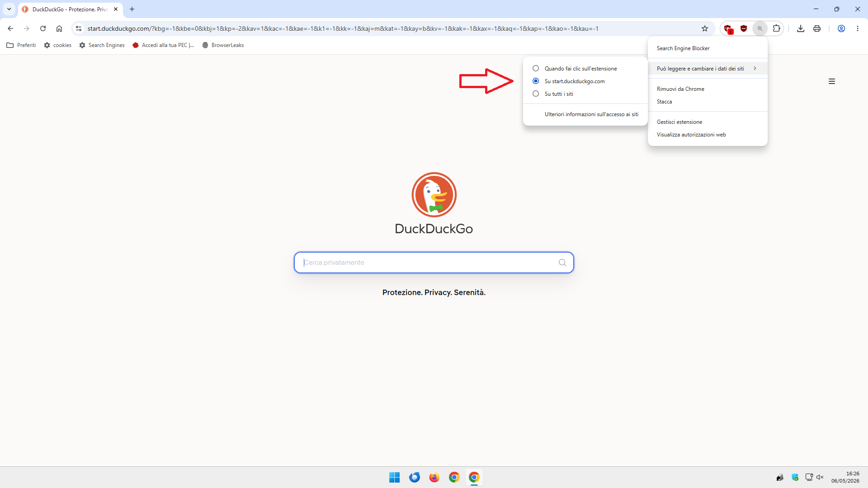The width and height of the screenshot is (868, 488).
Task: Click the magnifier icon in DuckDuckGo search box
Action: [562, 263]
